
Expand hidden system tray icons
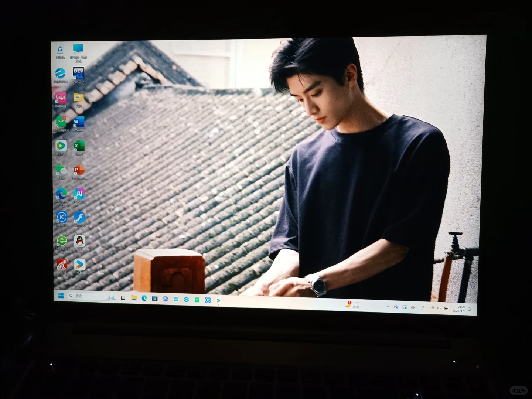pyautogui.click(x=388, y=307)
